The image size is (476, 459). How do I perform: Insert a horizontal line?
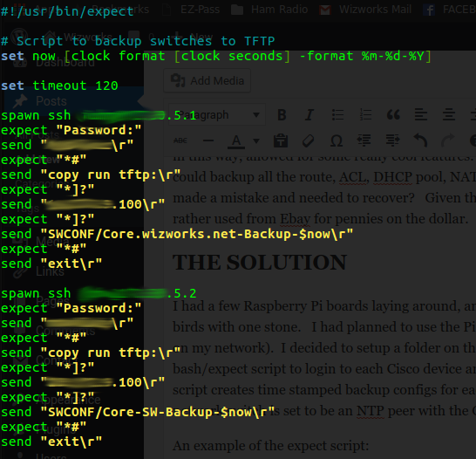[208, 140]
